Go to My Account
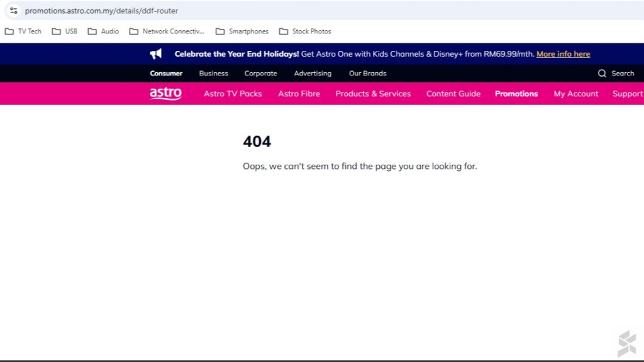Viewport: 644px width, 362px height. (x=575, y=94)
